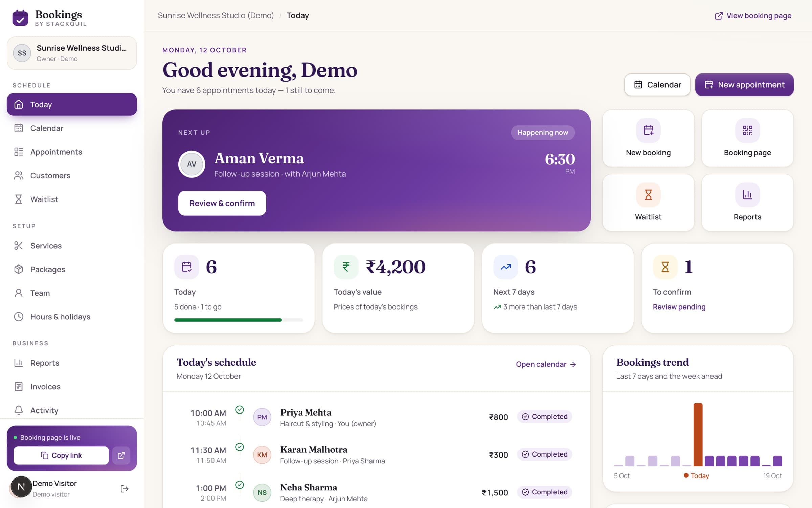Open Invoices in the sidebar

pyautogui.click(x=72, y=387)
